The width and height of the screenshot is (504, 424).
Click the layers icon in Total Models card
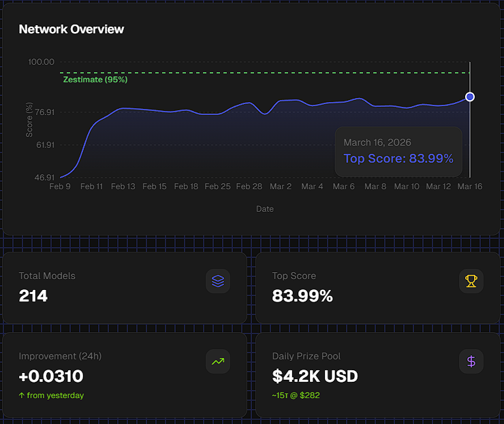(218, 281)
